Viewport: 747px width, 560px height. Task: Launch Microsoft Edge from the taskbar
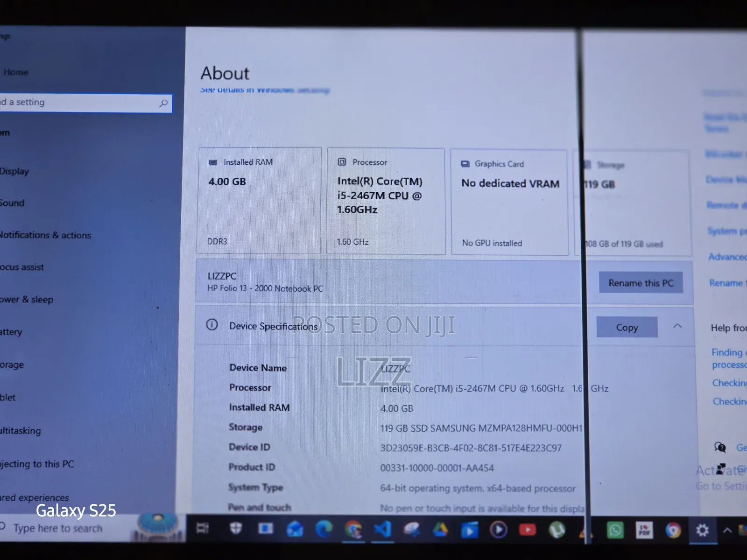point(324,529)
